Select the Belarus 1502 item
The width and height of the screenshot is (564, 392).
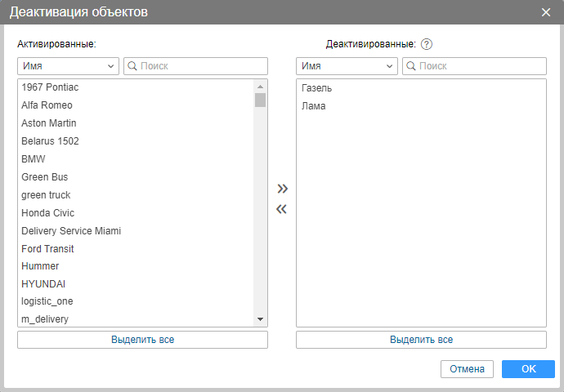pyautogui.click(x=51, y=141)
